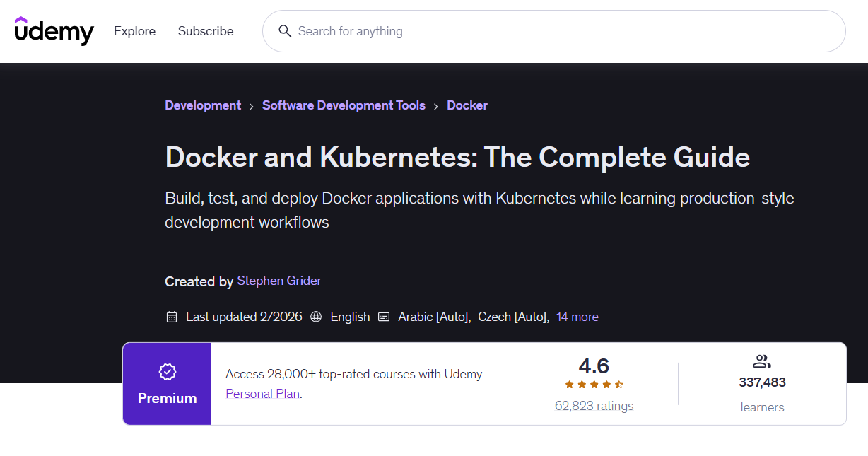The width and height of the screenshot is (868, 456).
Task: Click the 4.6 rating score
Action: (x=594, y=366)
